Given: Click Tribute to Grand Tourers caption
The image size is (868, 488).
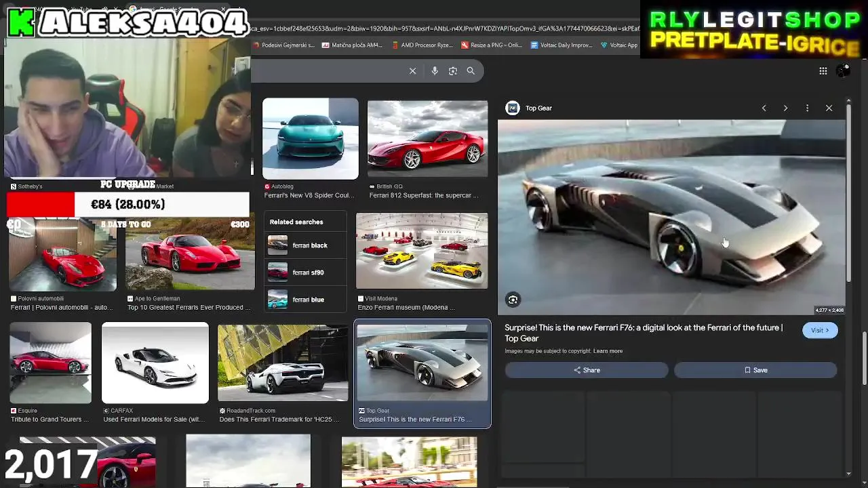Looking at the screenshot, I should pos(50,419).
